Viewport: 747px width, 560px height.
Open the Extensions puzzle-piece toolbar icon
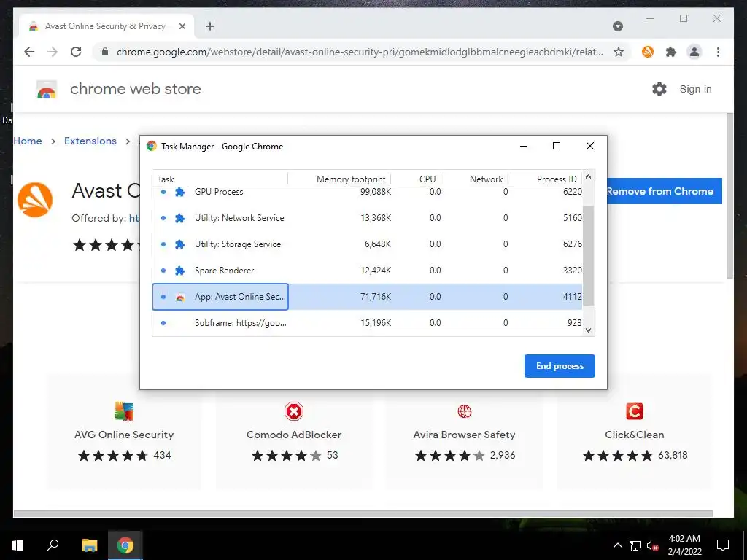[671, 52]
